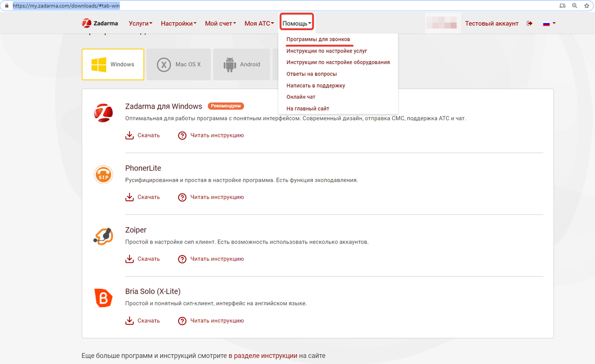Click the Рекомендуем badge
Viewport: 595px width, 364px height.
point(226,106)
